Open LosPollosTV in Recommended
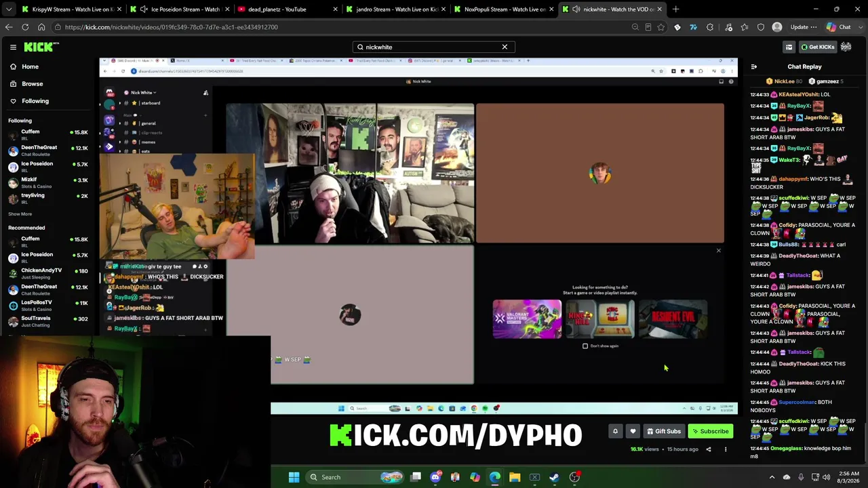 point(47,305)
